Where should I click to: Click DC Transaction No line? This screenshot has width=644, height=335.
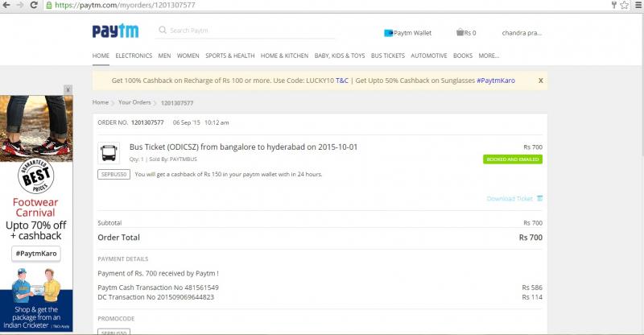click(155, 297)
